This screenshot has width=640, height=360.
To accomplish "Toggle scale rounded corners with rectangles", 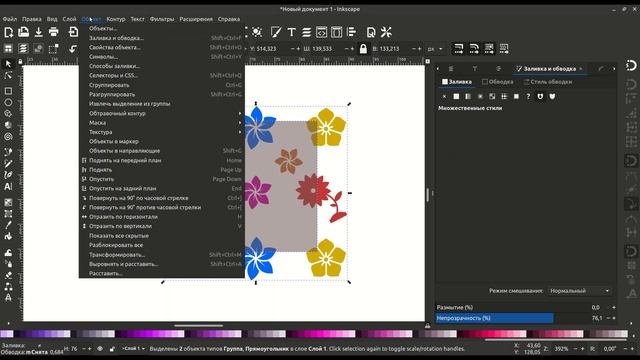I will [x=473, y=49].
